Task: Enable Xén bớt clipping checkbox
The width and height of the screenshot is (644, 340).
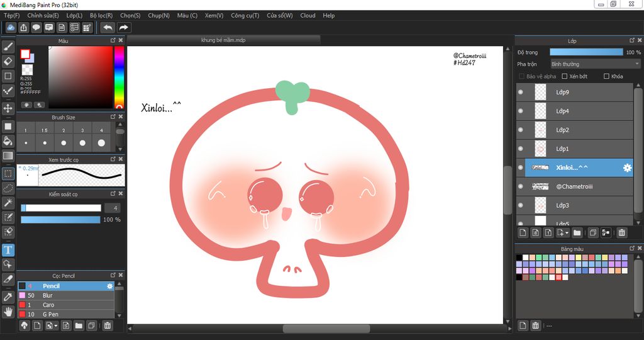Action: (564, 76)
